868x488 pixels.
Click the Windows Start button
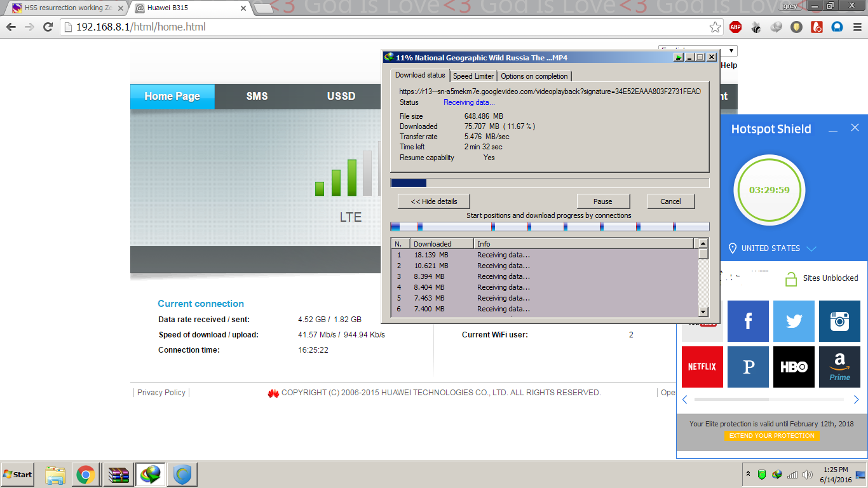18,475
